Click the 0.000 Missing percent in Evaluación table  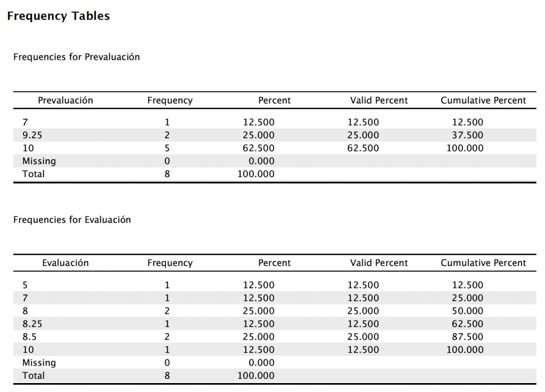[x=262, y=363]
